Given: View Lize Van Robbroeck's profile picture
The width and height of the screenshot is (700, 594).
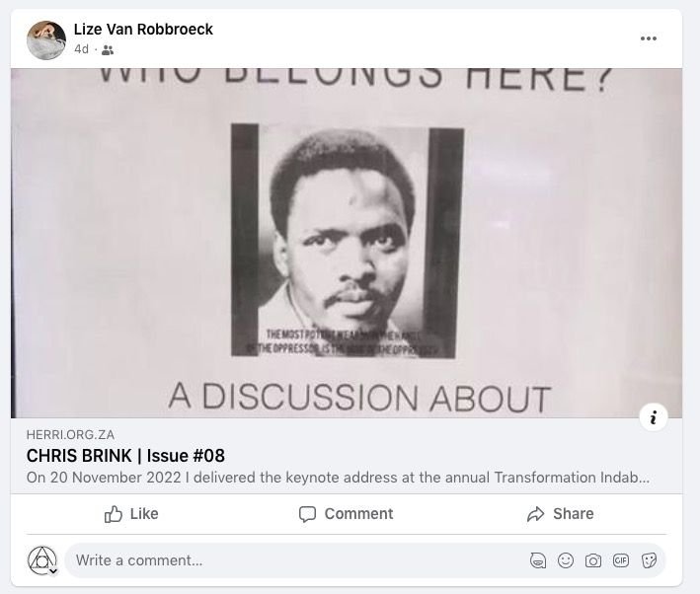Looking at the screenshot, I should coord(46,39).
